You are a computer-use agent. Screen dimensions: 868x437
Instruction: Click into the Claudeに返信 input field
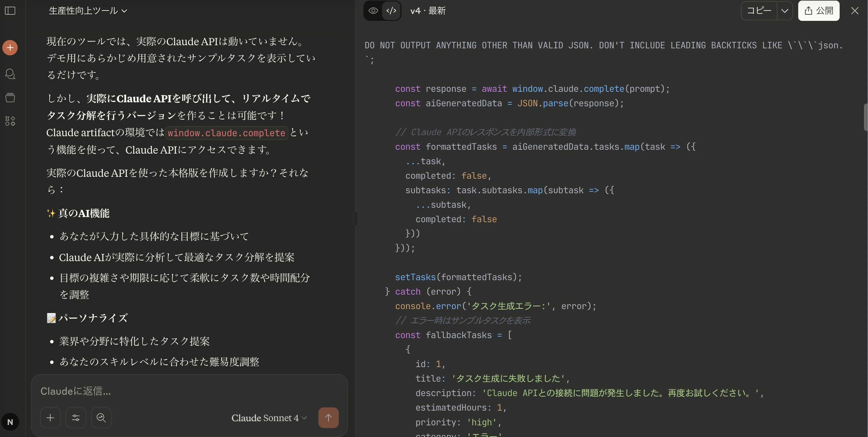pos(189,391)
